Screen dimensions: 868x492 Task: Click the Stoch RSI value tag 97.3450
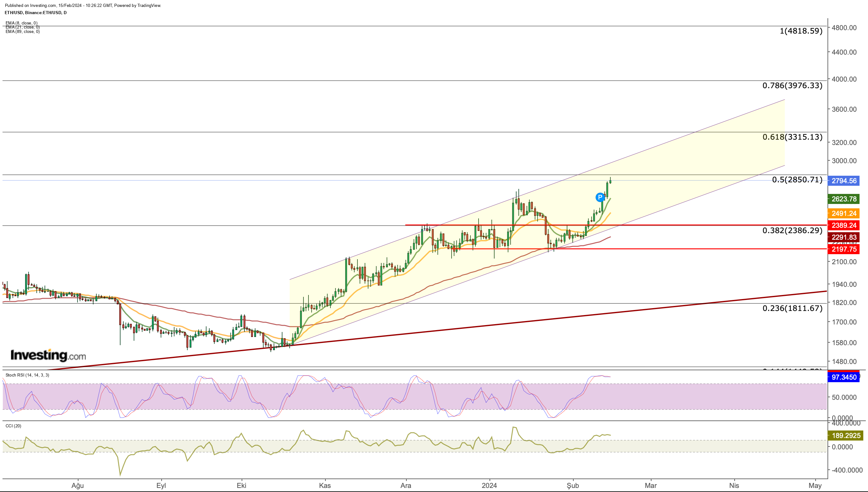point(844,377)
